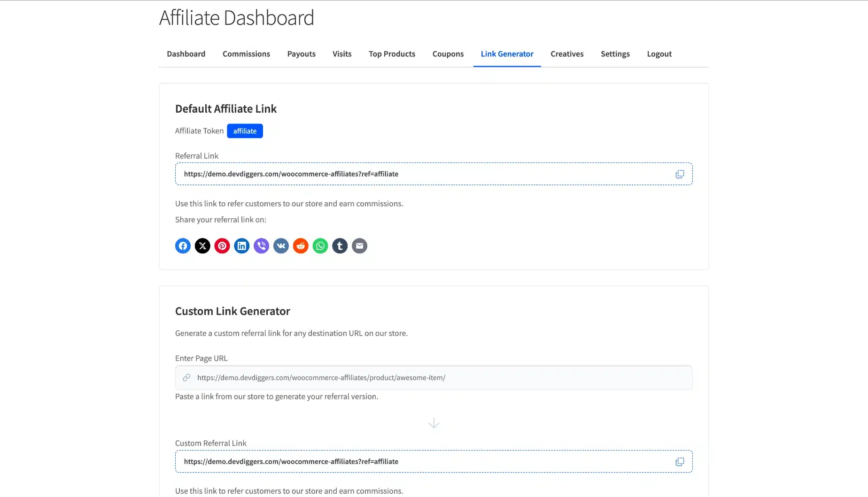Share referral link via WhatsApp
The height and width of the screenshot is (497, 868).
[320, 246]
